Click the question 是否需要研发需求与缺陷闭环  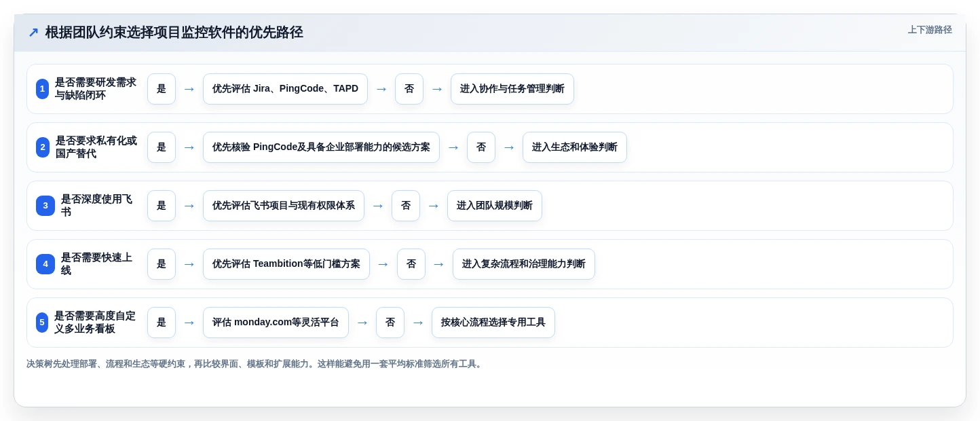click(x=96, y=89)
